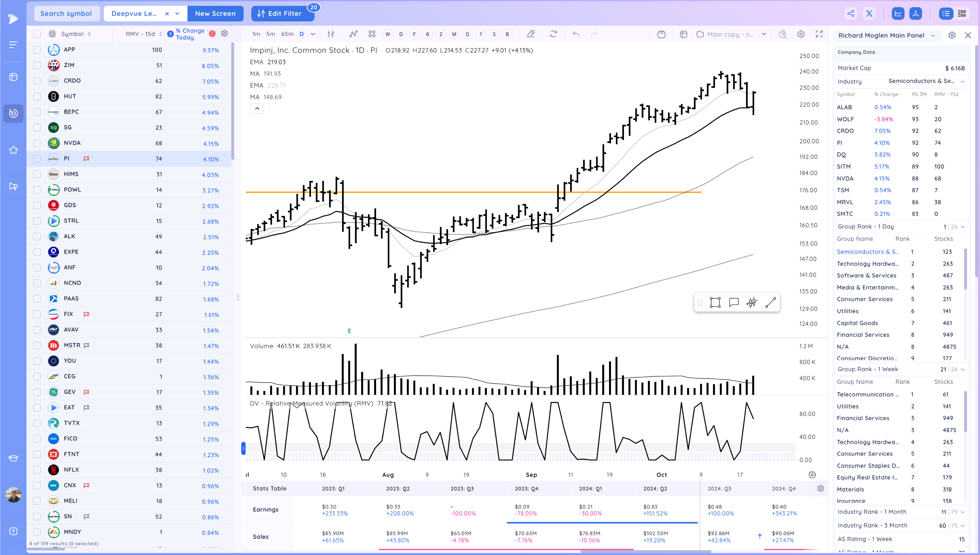Switch to the 65m timeframe
Viewport: 980px width, 555px height.
click(287, 34)
